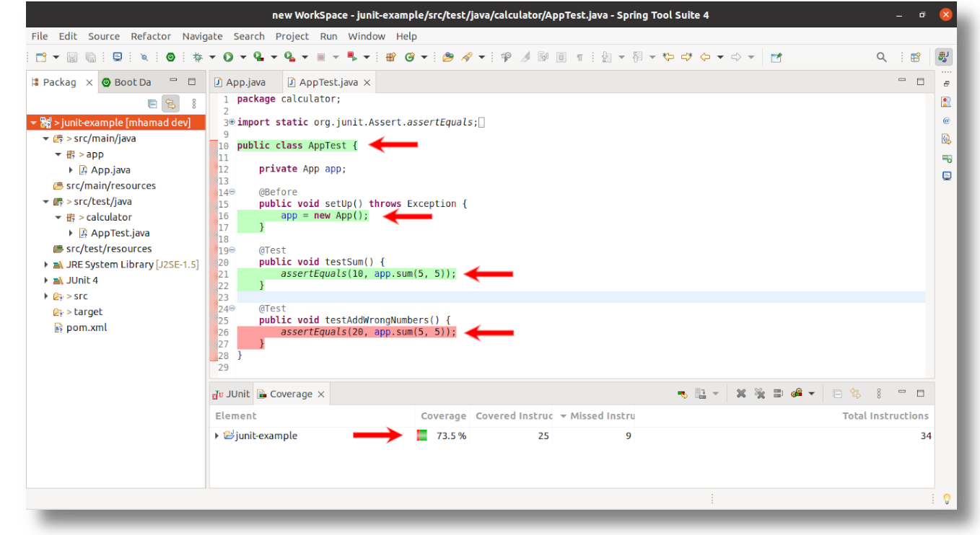Click the New Java Class toolbar icon
980x535 pixels.
pos(409,57)
